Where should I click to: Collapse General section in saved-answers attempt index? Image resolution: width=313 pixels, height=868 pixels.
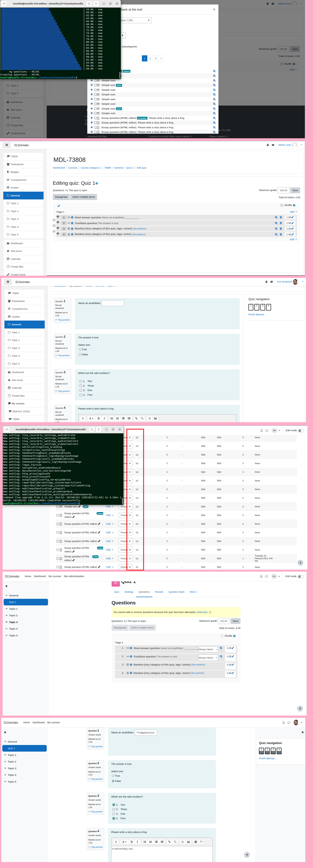(x=5, y=742)
